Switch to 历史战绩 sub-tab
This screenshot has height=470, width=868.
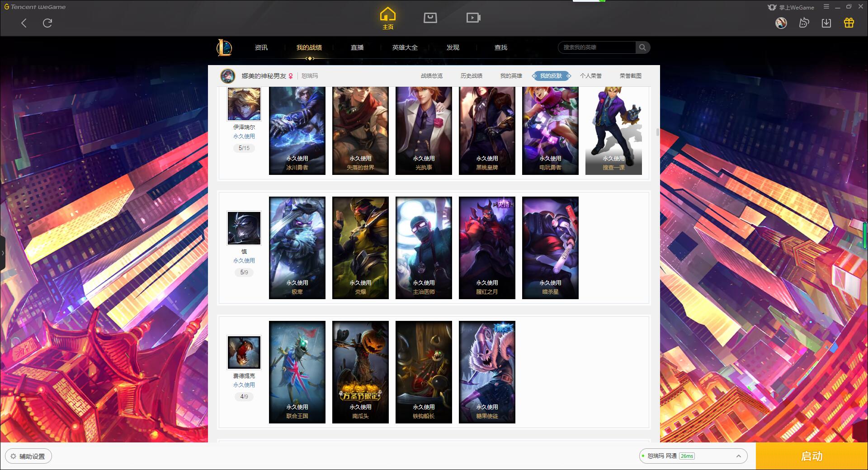pyautogui.click(x=472, y=76)
